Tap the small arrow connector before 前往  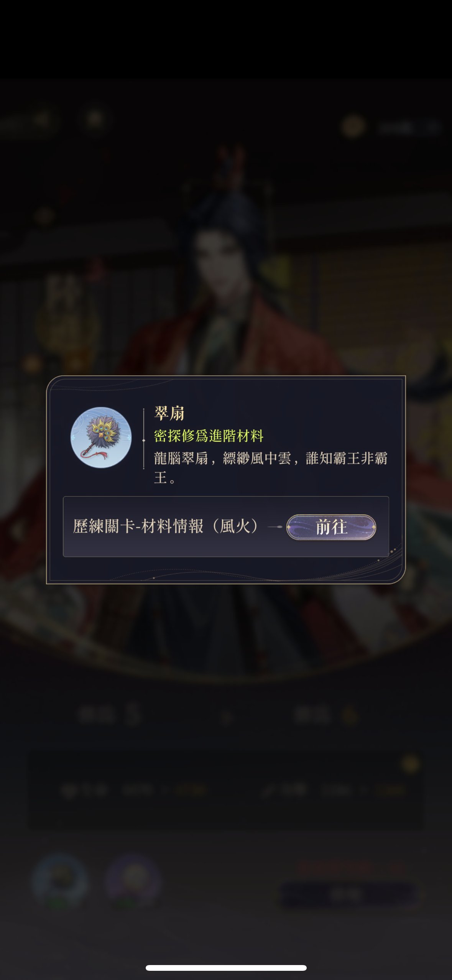(x=275, y=527)
